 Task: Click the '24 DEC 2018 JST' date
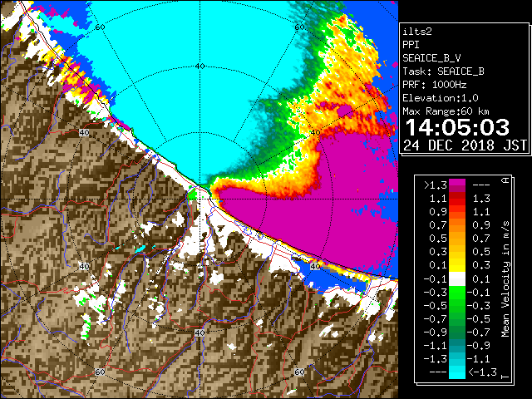465,145
